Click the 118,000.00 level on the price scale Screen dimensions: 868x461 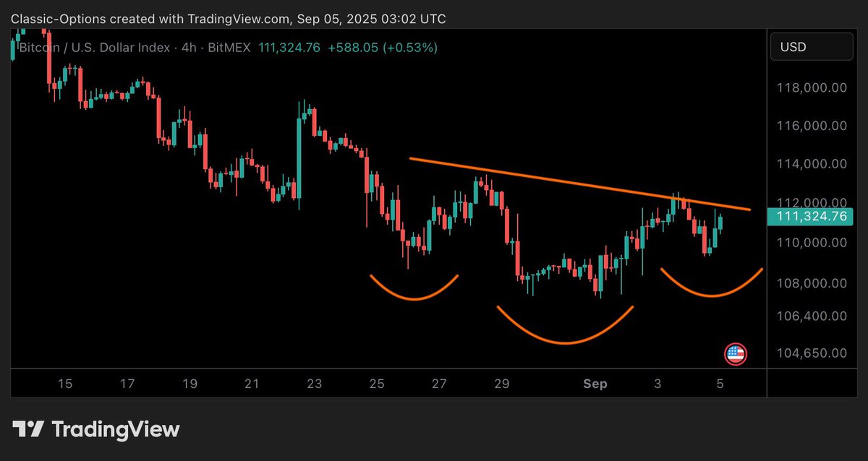810,87
